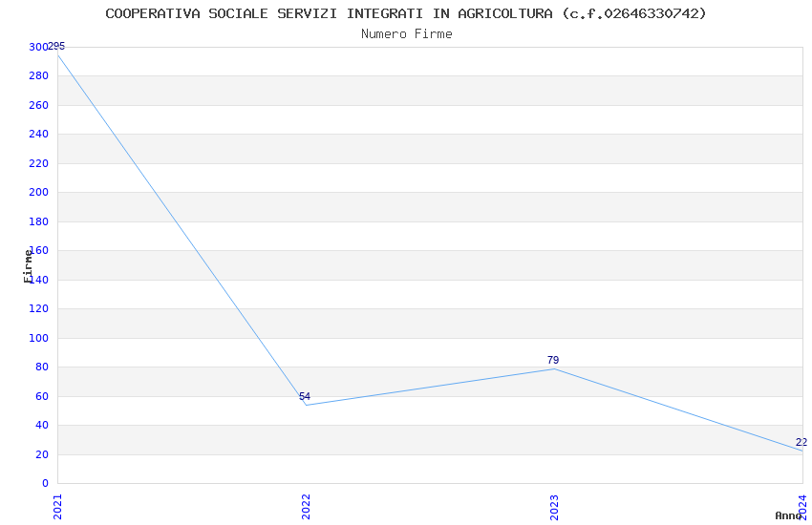Click the x-axis year 2021
Viewport: 812px width, 525px height.
[57, 507]
